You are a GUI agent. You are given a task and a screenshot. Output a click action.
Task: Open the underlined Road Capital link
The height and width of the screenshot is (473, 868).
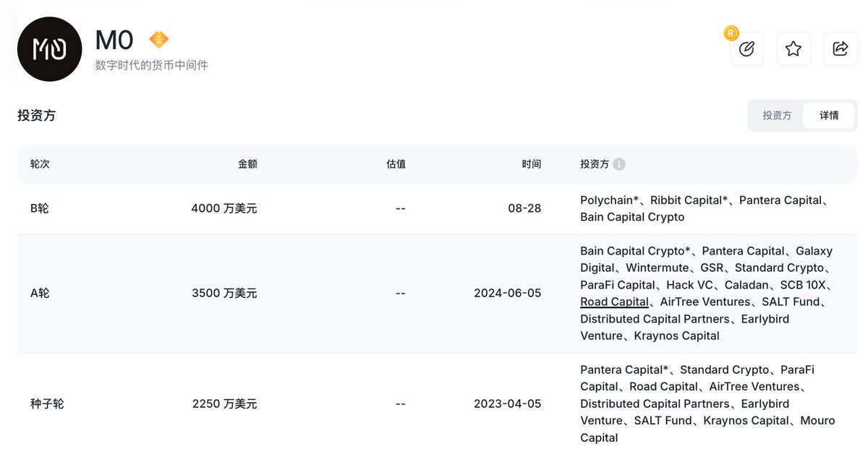point(614,302)
